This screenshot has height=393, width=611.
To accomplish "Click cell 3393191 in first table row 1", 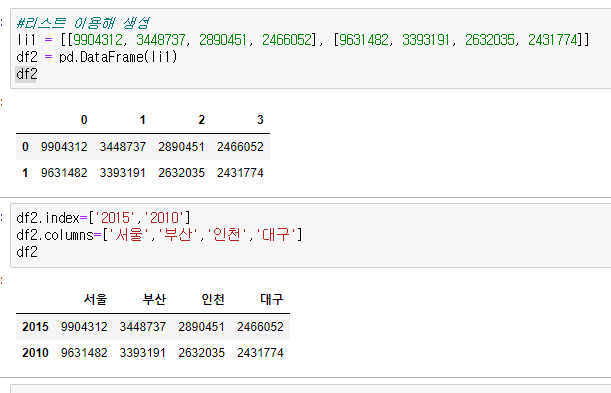I will pyautogui.click(x=123, y=173).
